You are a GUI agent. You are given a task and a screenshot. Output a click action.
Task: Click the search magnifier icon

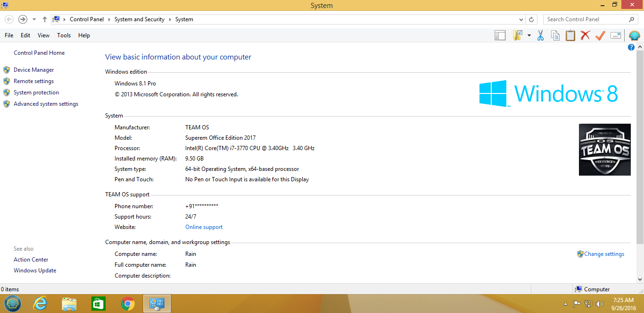pos(632,19)
